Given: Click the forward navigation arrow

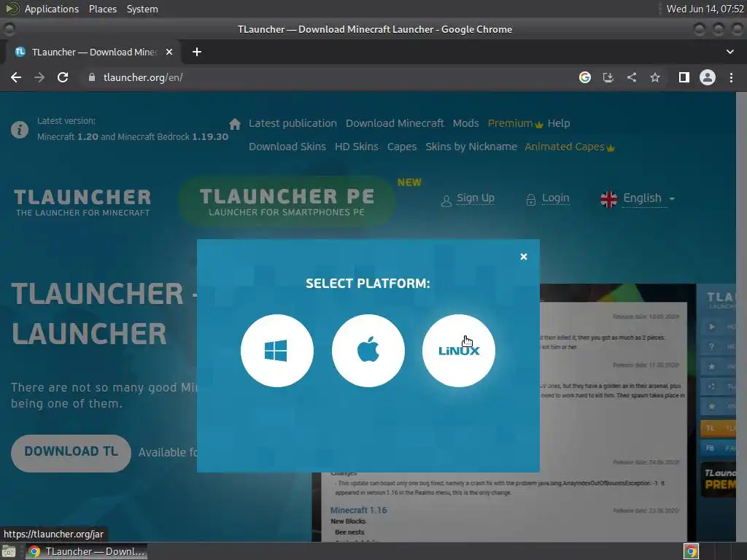Looking at the screenshot, I should click(39, 77).
